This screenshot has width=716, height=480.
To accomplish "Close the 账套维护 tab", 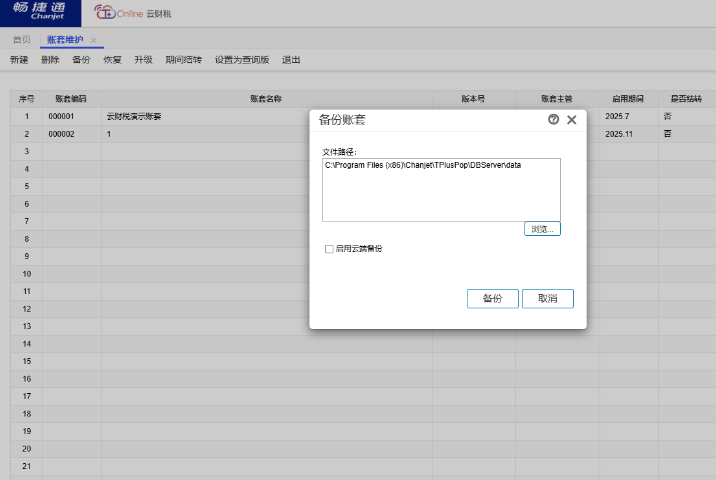I will [94, 40].
